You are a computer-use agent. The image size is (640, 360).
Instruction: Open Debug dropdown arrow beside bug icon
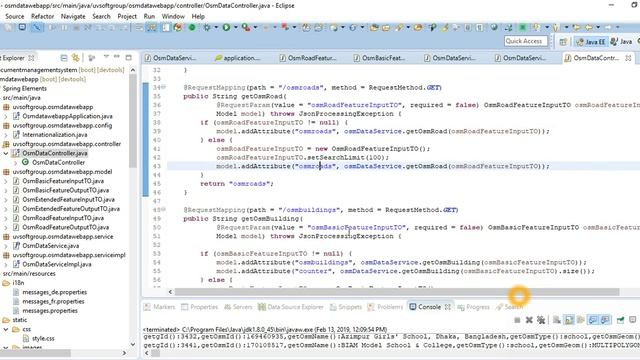[x=216, y=27]
